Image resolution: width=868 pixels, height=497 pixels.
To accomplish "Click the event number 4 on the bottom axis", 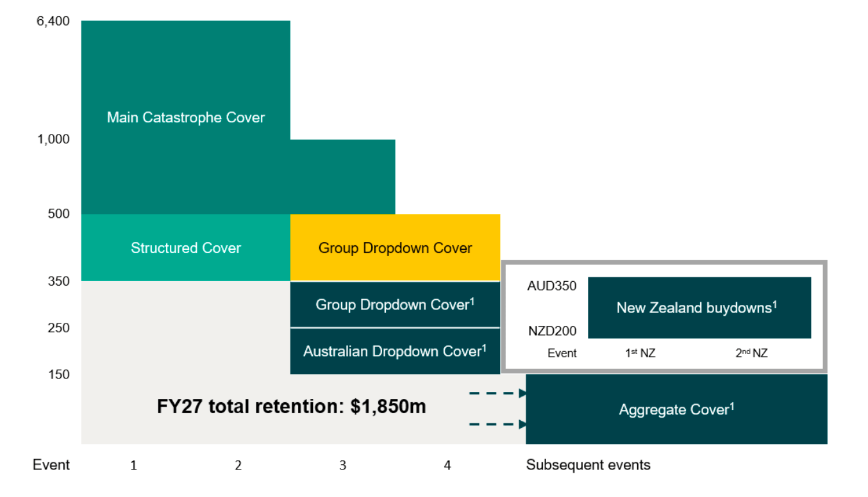I will pos(447,466).
